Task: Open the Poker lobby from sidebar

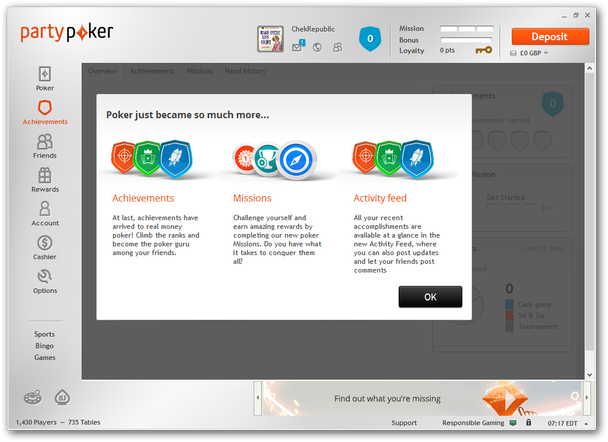Action: [x=45, y=78]
